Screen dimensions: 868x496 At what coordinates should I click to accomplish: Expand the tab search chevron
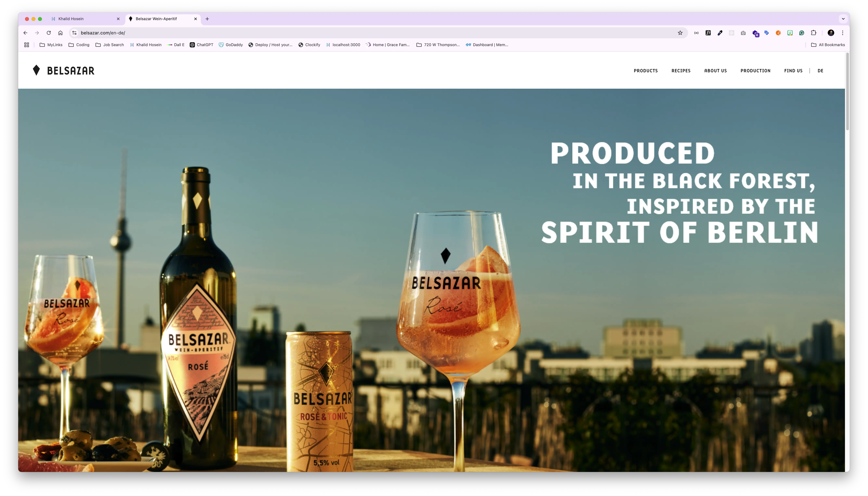tap(843, 19)
